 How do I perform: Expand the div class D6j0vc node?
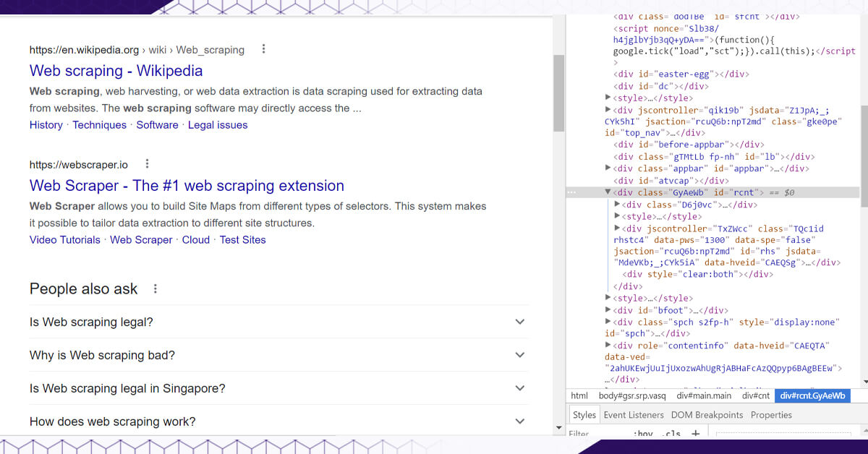click(x=617, y=205)
